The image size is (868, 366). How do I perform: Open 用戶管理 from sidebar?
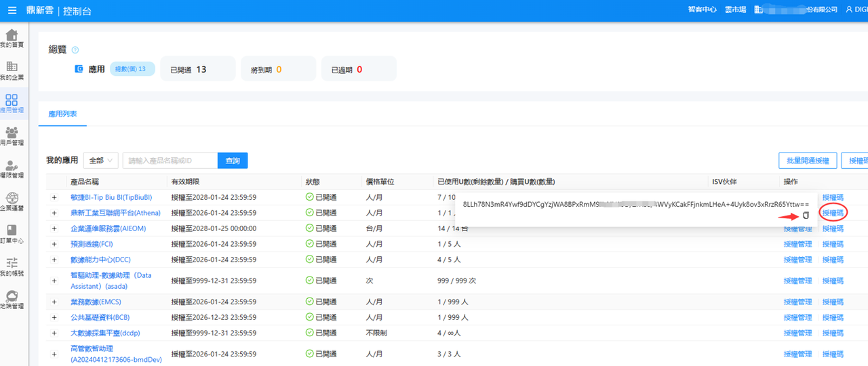pos(12,136)
